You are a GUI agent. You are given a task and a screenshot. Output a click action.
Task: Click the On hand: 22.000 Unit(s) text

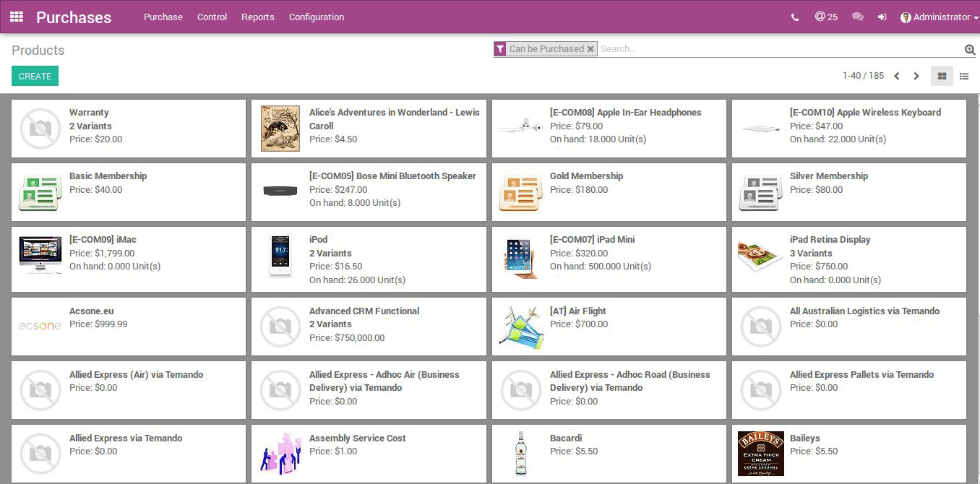tap(838, 139)
